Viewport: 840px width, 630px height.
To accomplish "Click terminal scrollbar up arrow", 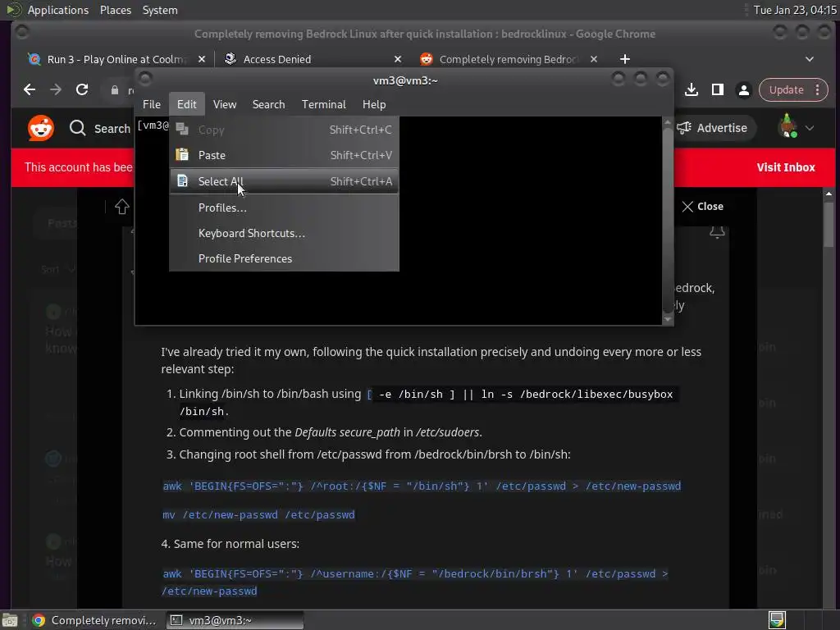I will coord(668,123).
